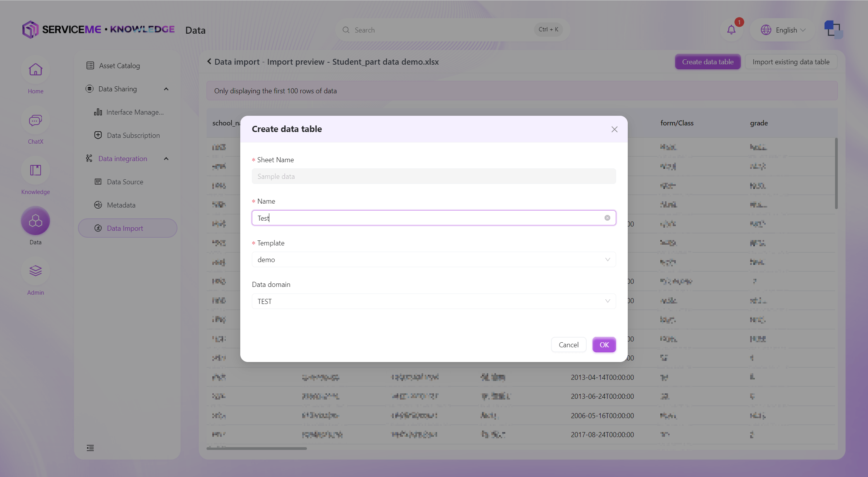
Task: Click the Cancel button in dialog
Action: click(x=568, y=345)
